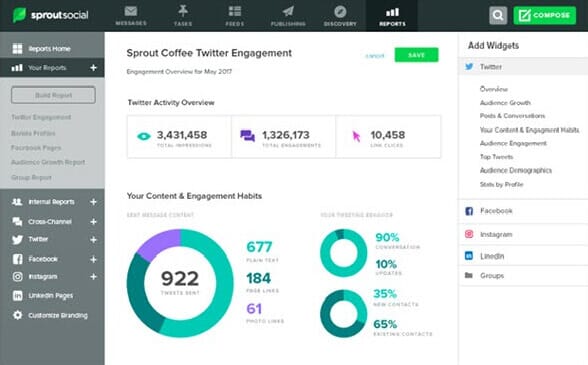The width and height of the screenshot is (588, 365).
Task: Add the Audience Growth widget
Action: [505, 103]
